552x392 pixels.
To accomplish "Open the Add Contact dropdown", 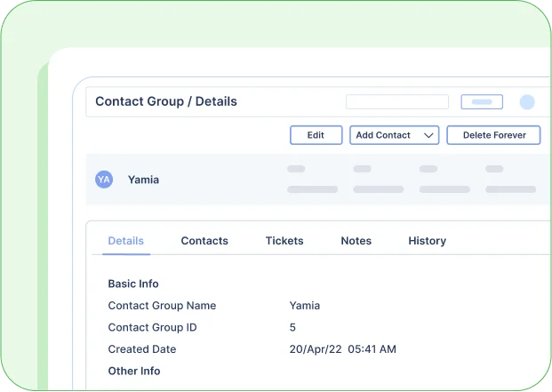I will pos(395,135).
